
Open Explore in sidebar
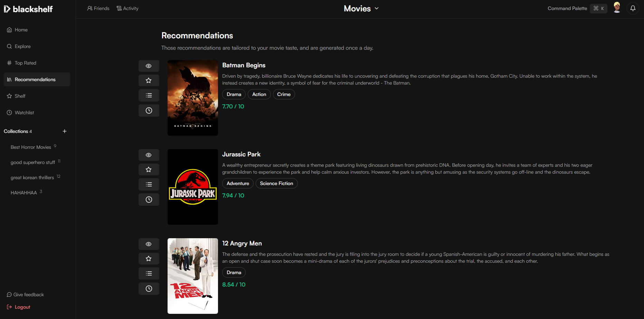point(37,46)
